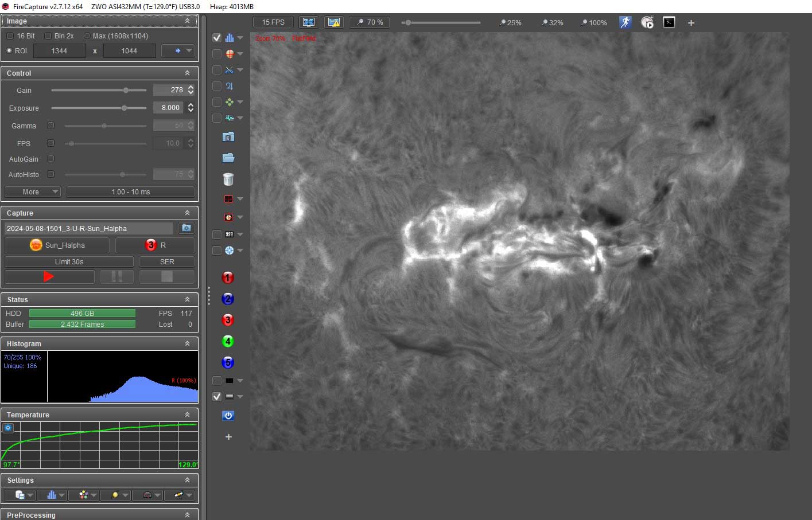
Task: Click the crossed-lines alignment tool icon
Action: coord(230,70)
